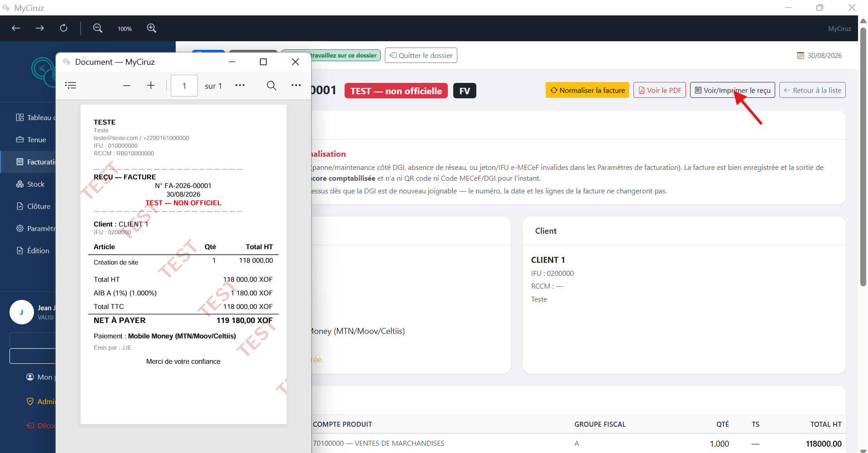Viewport: 868px width, 453px height.
Task: Increase PDF zoom with plus in Document window
Action: click(x=151, y=86)
